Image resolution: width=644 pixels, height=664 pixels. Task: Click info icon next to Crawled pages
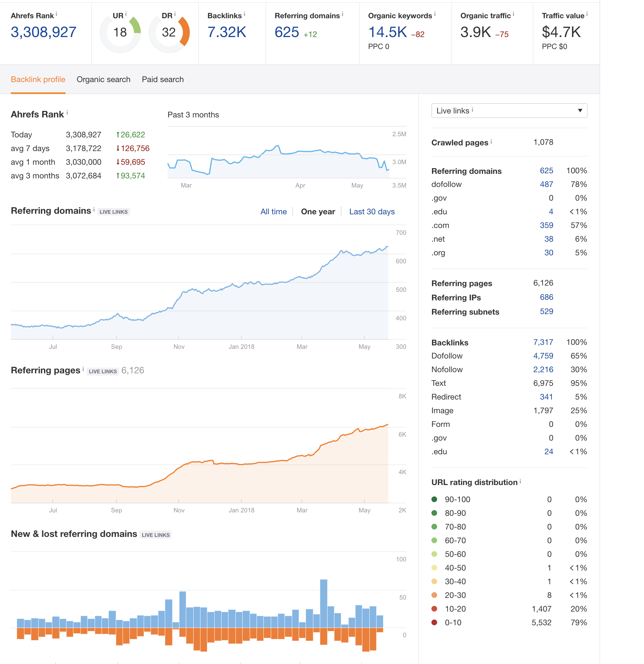click(x=491, y=142)
